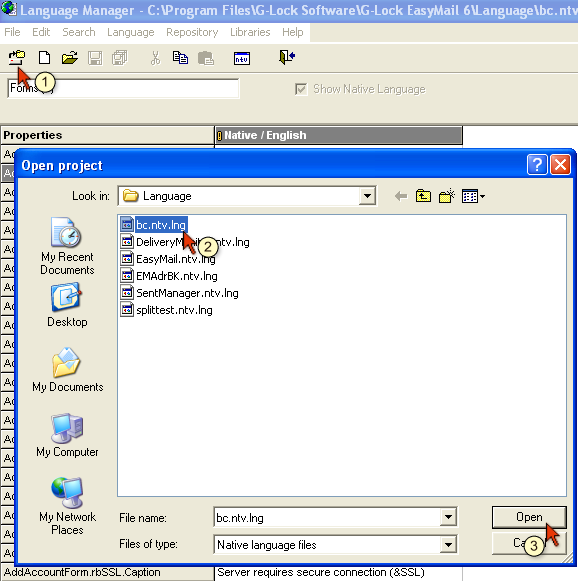Viewport: 578px width, 582px height.
Task: Create a new file with blank page icon
Action: pyautogui.click(x=45, y=58)
